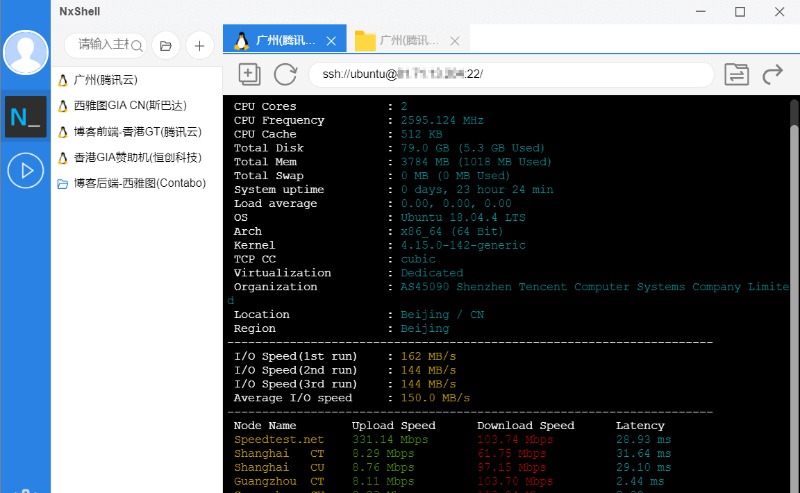This screenshot has height=493, width=800.
Task: Click the 'CPU Frequency' value 2595.124 MHz
Action: coord(442,120)
